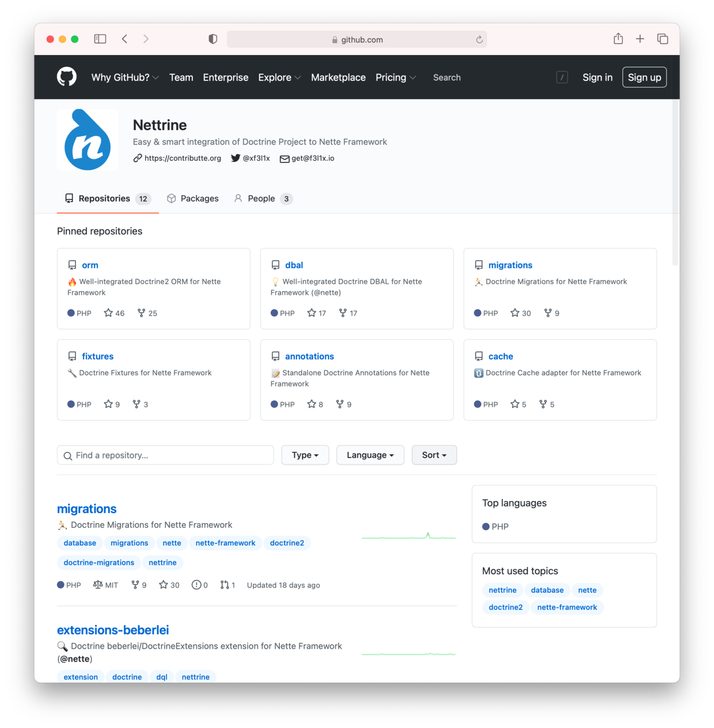The width and height of the screenshot is (714, 728).
Task: Click fork count on orm card
Action: (147, 313)
